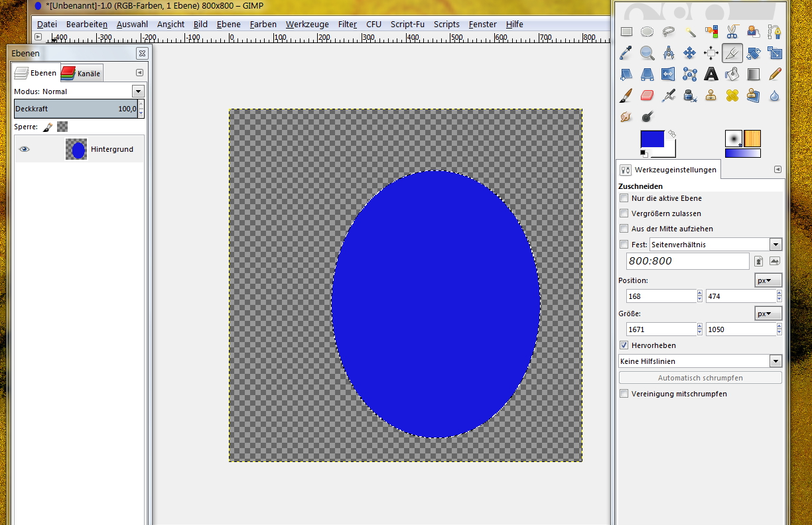
Task: Choose the Flip tool
Action: pos(669,74)
